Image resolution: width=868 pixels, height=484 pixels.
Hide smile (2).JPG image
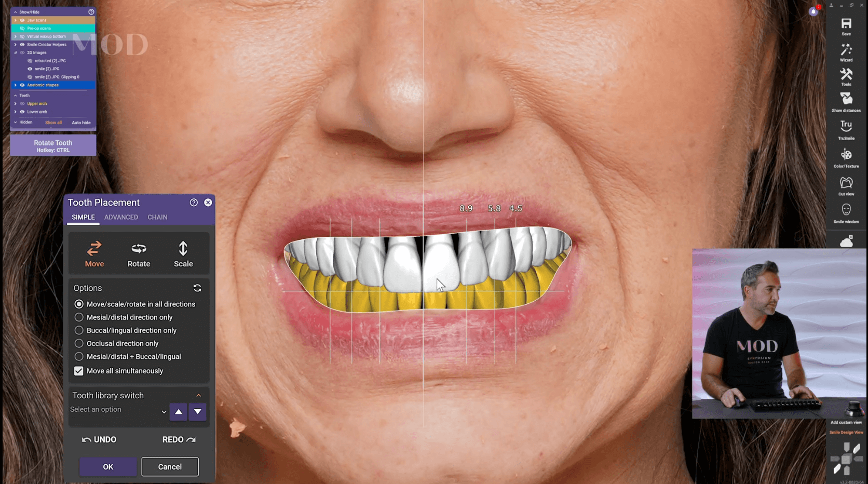point(30,69)
